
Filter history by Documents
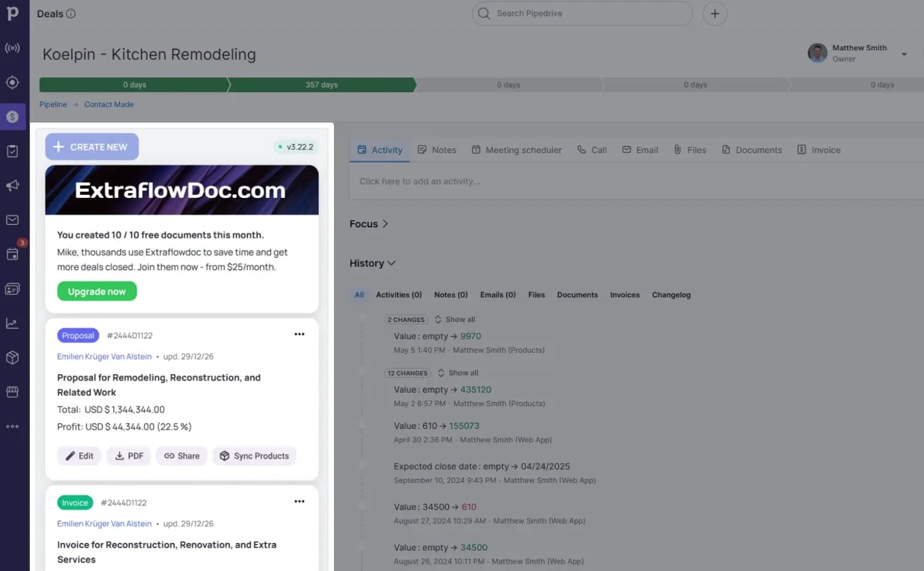[577, 294]
